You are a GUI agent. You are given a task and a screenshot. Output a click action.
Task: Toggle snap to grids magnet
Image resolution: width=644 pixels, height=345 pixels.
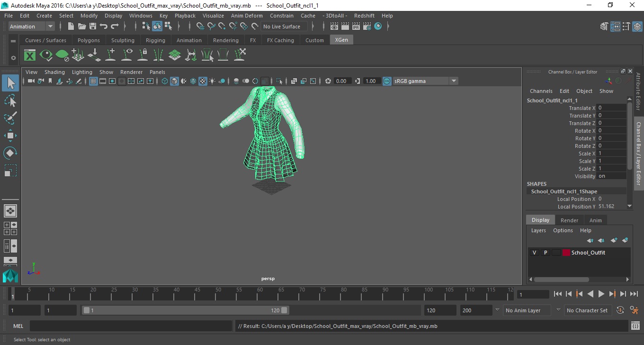200,27
